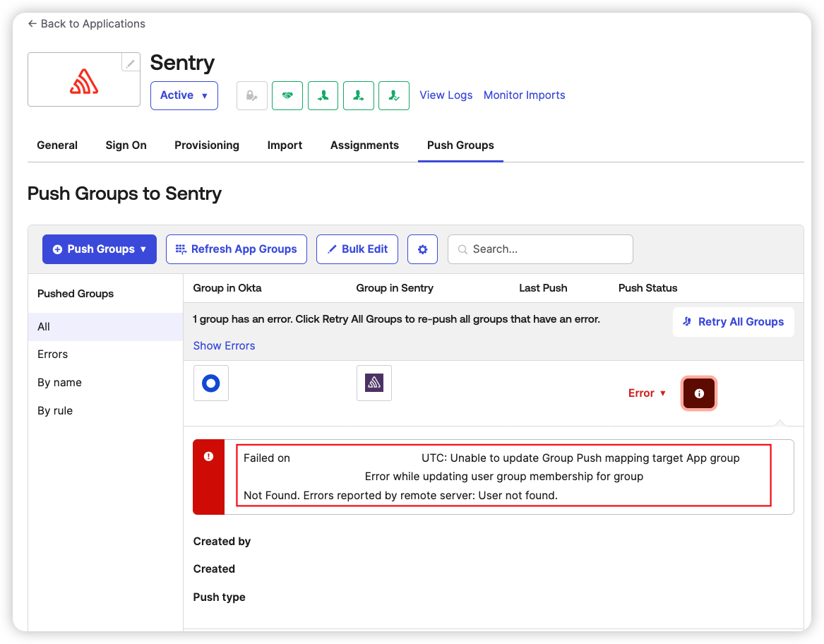Select the All pushed groups filter
Image resolution: width=824 pixels, height=644 pixels.
(106, 327)
